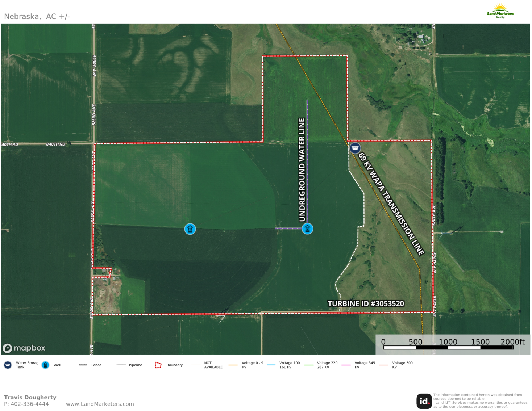Click the Voltage 100-161 KV blue swatch
The width and height of the screenshot is (532, 411).
[271, 365]
